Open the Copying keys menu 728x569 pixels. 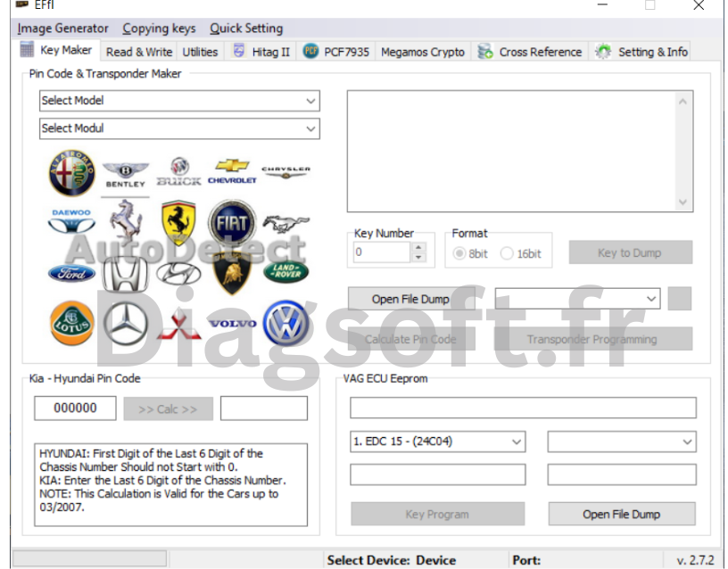click(x=159, y=29)
